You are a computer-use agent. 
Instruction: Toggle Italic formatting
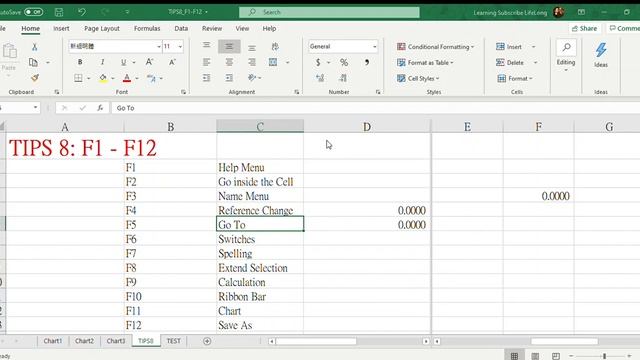click(x=102, y=62)
